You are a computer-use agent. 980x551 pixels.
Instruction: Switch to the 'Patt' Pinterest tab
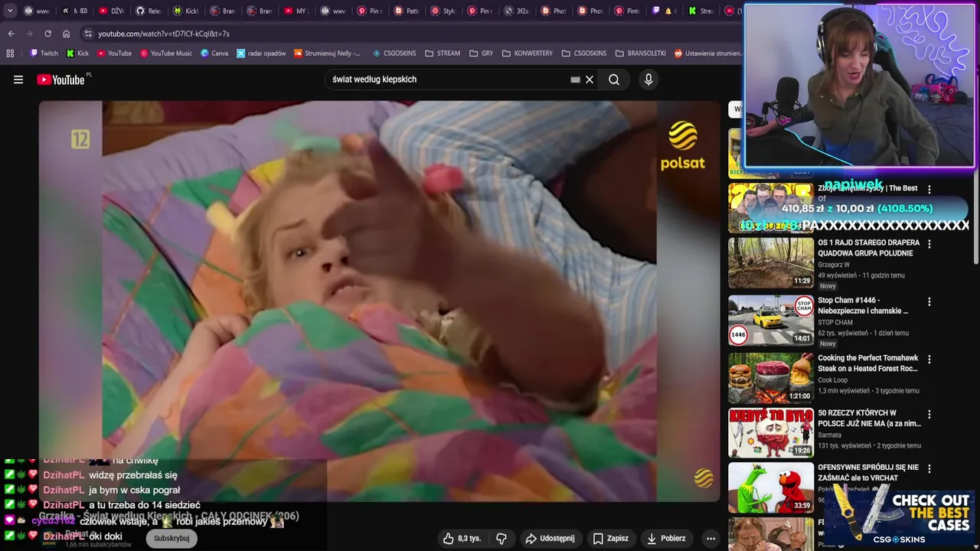click(407, 11)
